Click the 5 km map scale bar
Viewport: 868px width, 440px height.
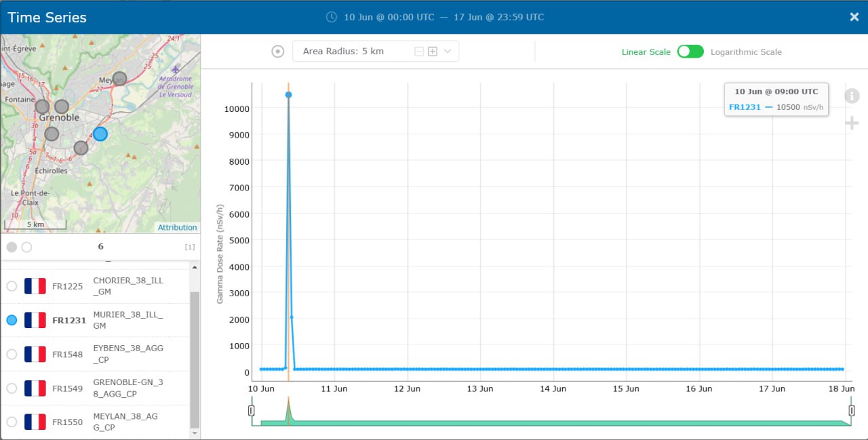coord(36,224)
